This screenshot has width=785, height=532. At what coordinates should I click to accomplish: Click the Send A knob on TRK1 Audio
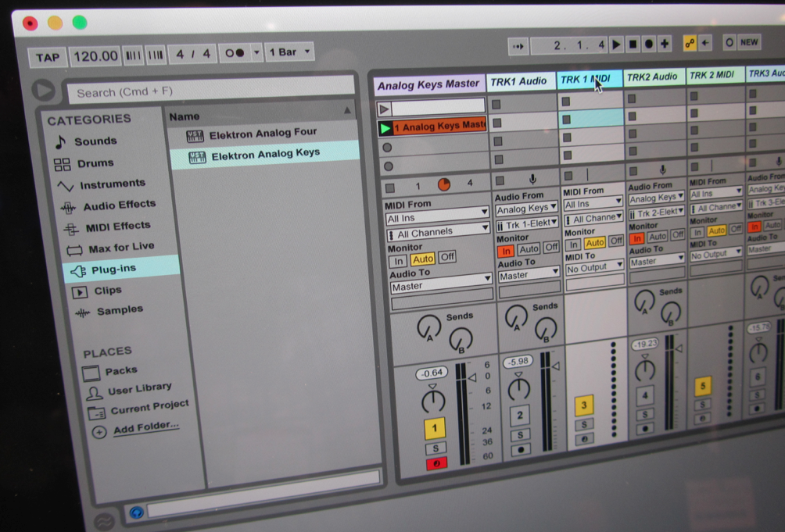(x=515, y=317)
